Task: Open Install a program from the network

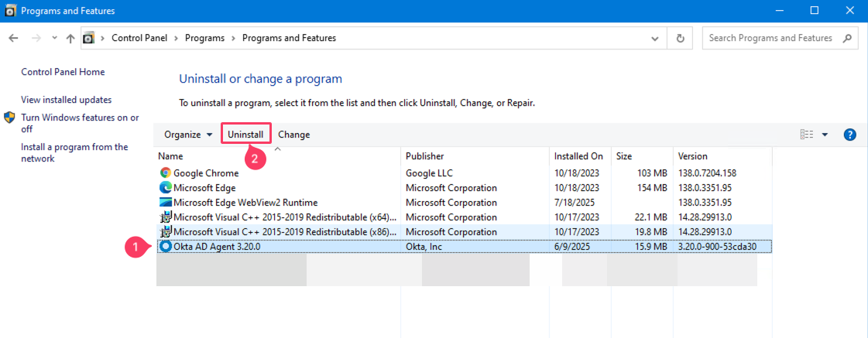Action: point(74,152)
